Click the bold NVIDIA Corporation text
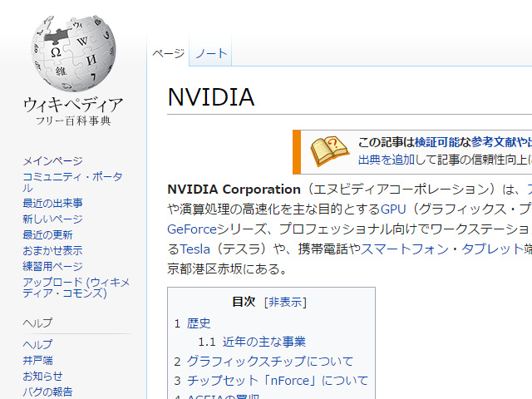Screen dimensions: 532x399 234,190
